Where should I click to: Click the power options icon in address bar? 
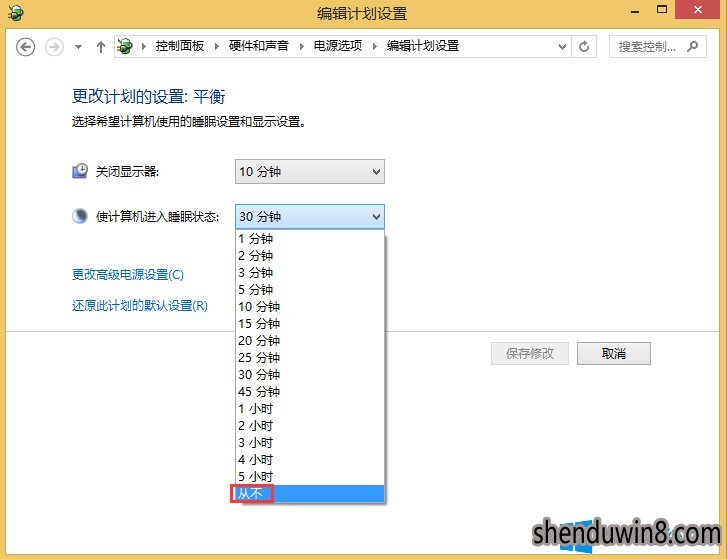coord(125,46)
